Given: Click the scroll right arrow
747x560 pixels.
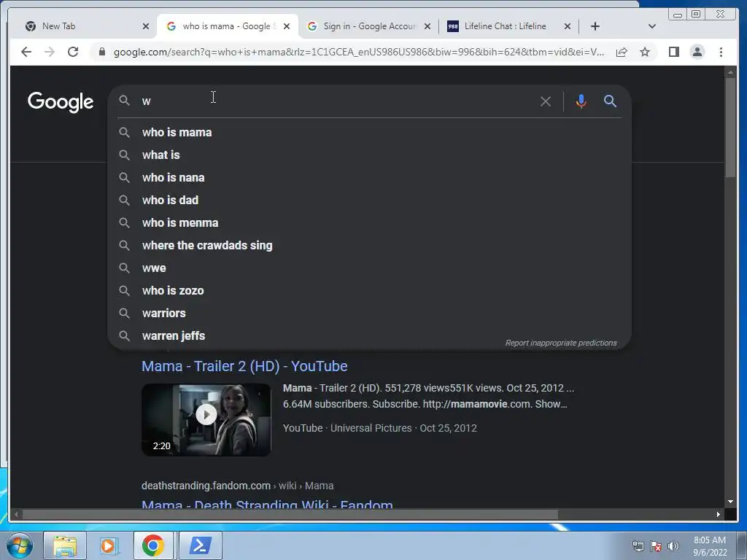Looking at the screenshot, I should (719, 514).
